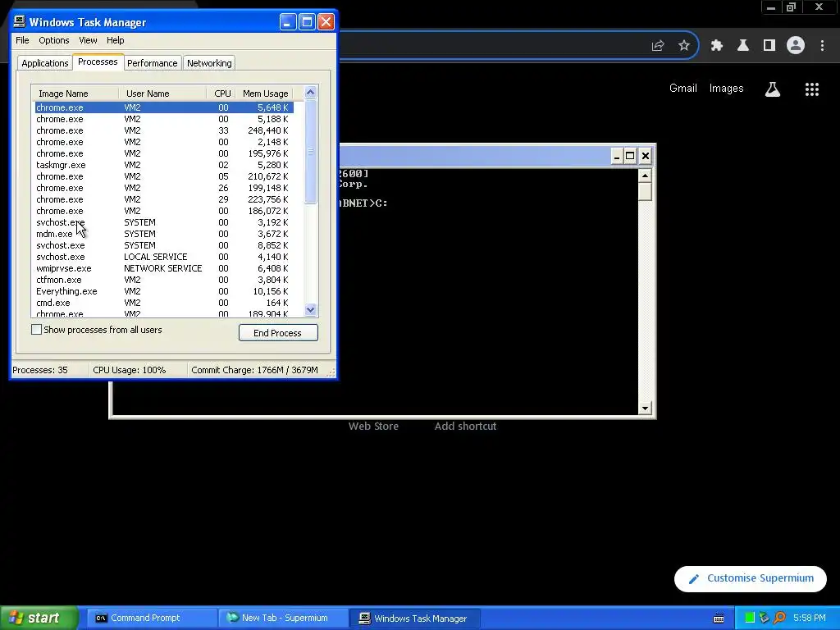Open the View menu in Task Manager
Screen dimensions: 840x630
tap(88, 40)
